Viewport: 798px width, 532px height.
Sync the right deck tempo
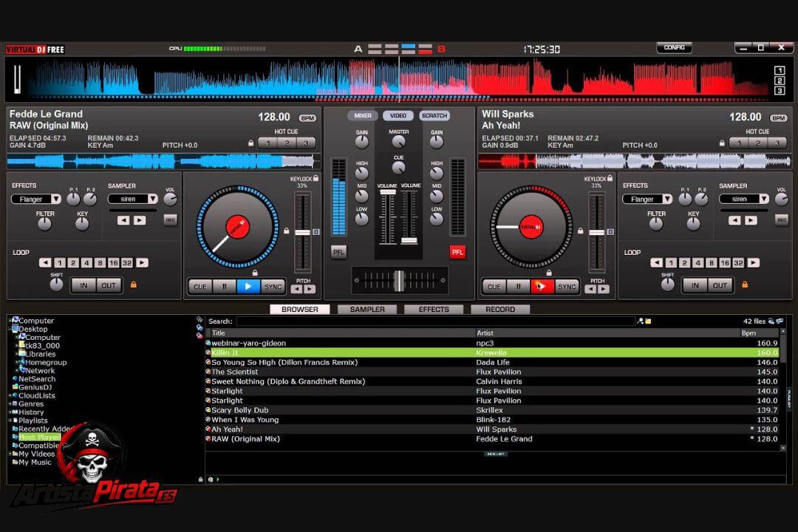(567, 287)
